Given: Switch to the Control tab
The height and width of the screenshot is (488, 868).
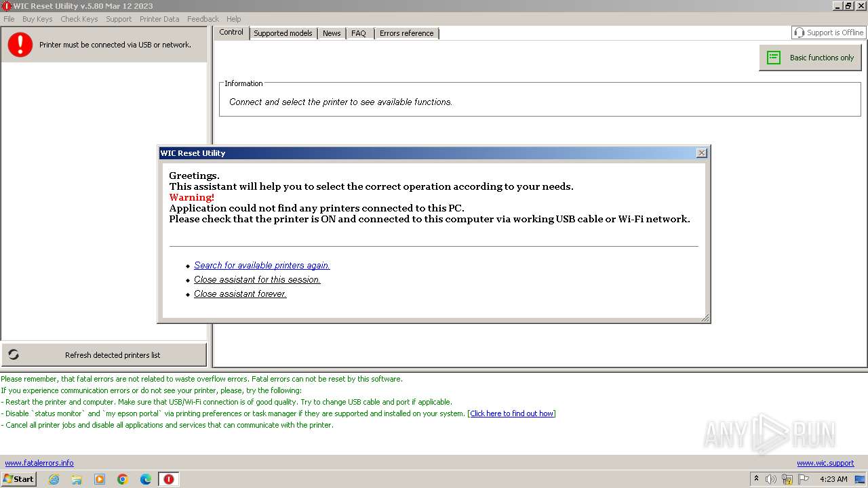Looking at the screenshot, I should click(x=231, y=33).
